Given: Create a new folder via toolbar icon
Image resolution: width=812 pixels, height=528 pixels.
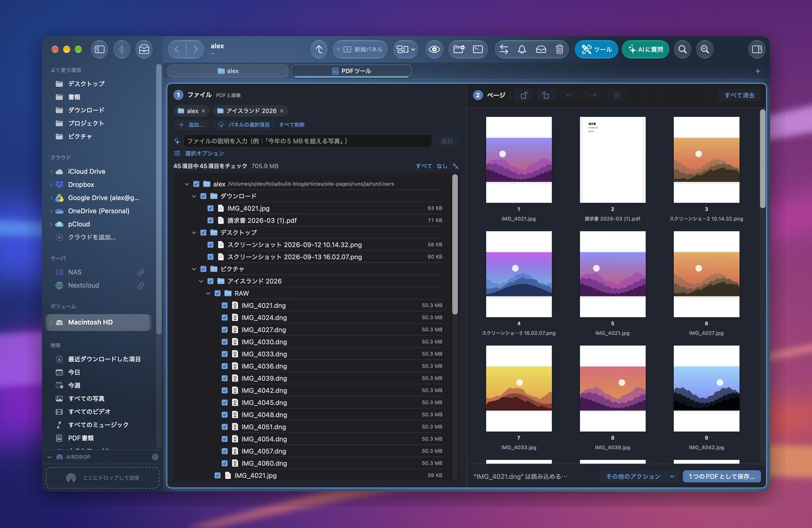Looking at the screenshot, I should (x=459, y=49).
